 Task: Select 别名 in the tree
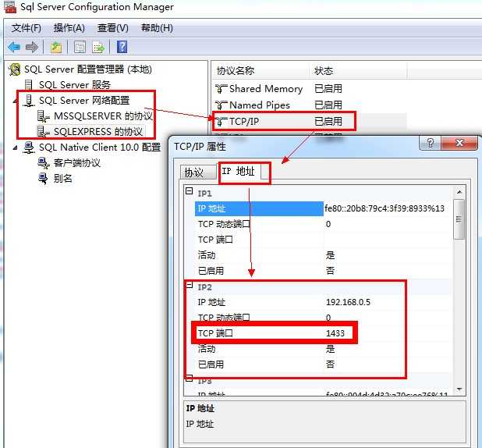62,179
